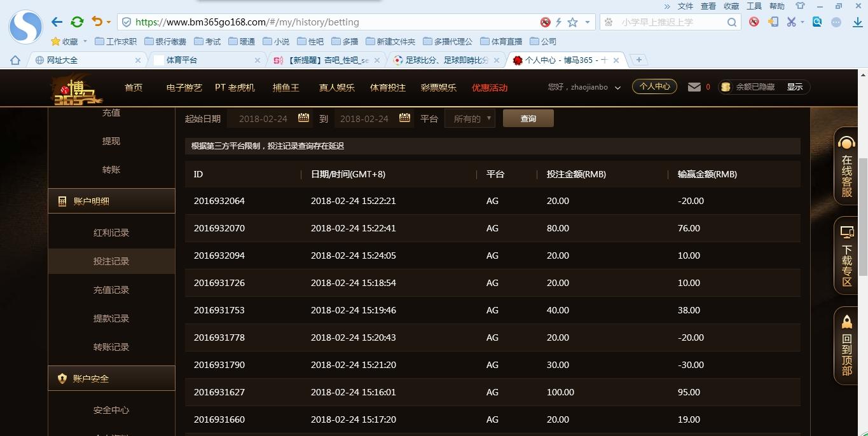
Task: Open the start date calendar icon
Action: tap(304, 118)
